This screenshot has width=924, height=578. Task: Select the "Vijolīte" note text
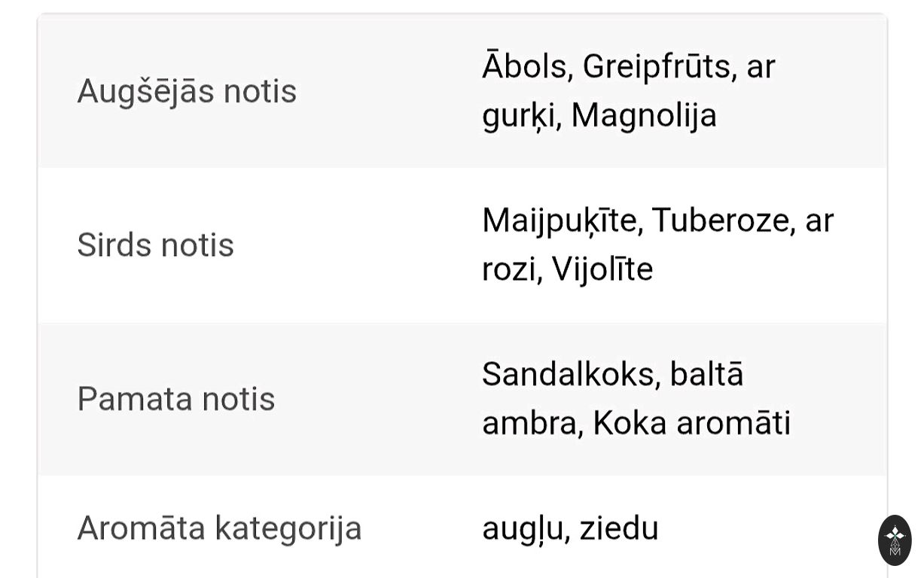tap(602, 269)
